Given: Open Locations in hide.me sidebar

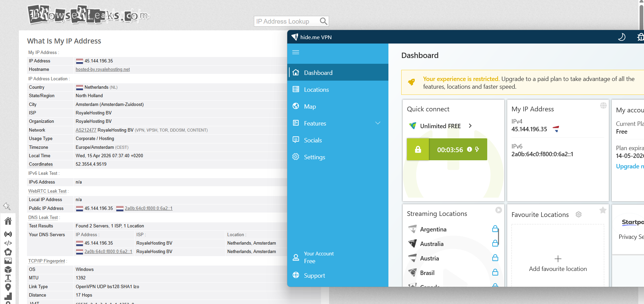Looking at the screenshot, I should 339,89.
